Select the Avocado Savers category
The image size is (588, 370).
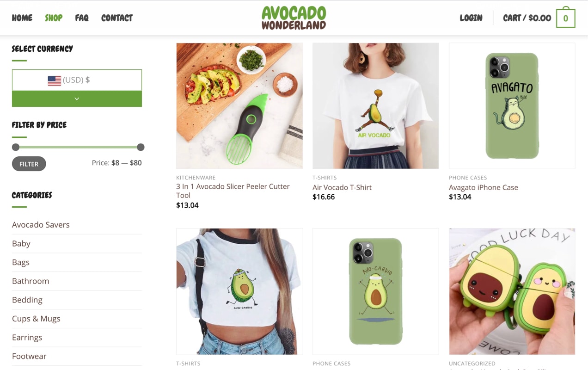tap(41, 225)
